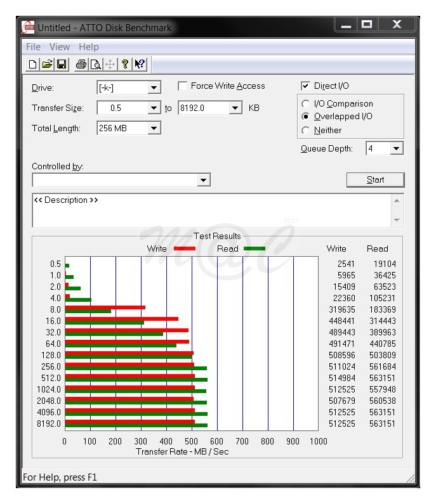436x504 pixels.
Task: Click the Description scrollbar down arrow
Action: click(397, 220)
